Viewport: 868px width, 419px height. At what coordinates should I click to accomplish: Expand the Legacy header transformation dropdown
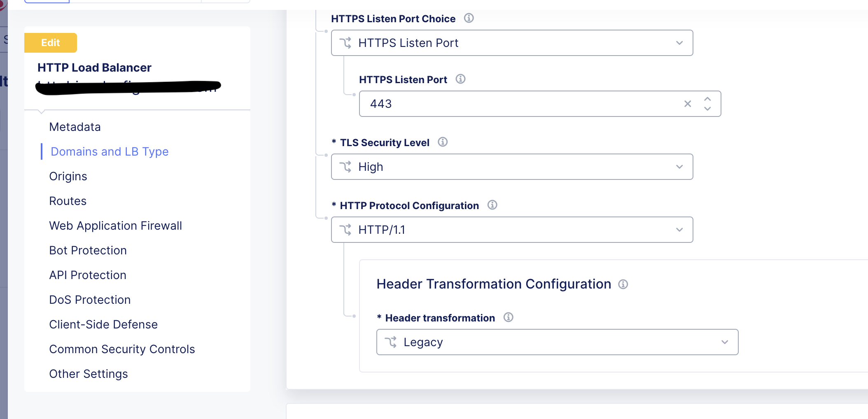coord(557,342)
